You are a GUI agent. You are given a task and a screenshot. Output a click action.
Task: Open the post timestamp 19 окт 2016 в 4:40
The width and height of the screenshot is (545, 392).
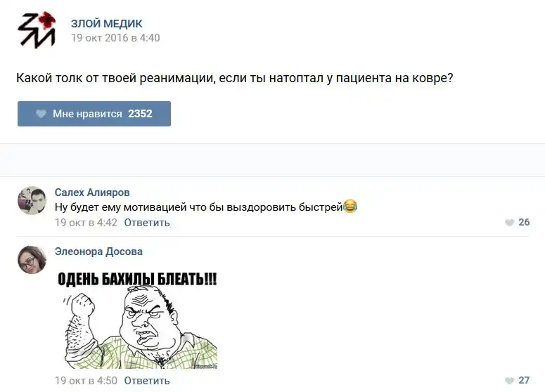pyautogui.click(x=115, y=38)
